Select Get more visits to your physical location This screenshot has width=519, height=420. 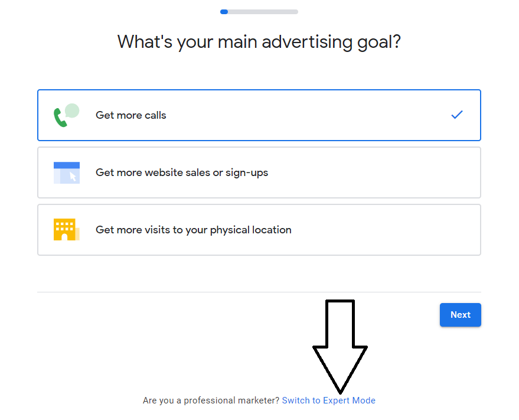point(259,229)
